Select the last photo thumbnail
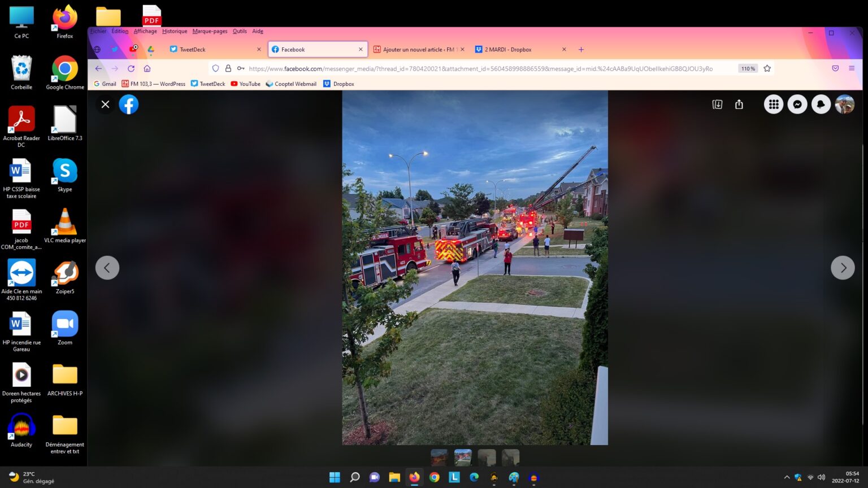This screenshot has height=488, width=868. pyautogui.click(x=510, y=457)
